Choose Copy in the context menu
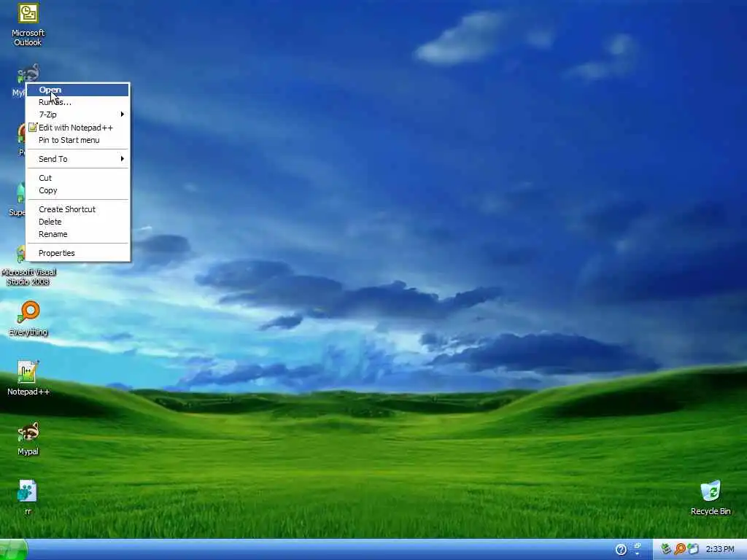This screenshot has height=560, width=747. tap(77, 190)
